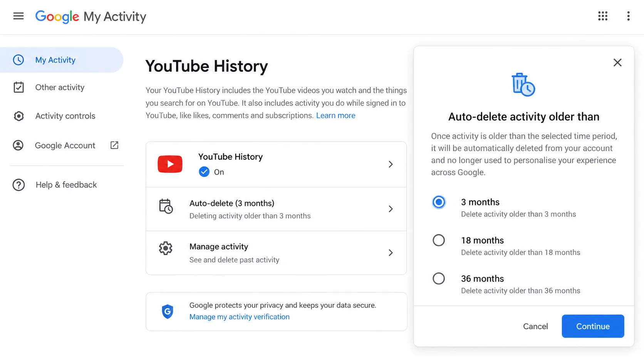Click the red YouTube play logo
The image size is (644, 362).
pyautogui.click(x=170, y=164)
